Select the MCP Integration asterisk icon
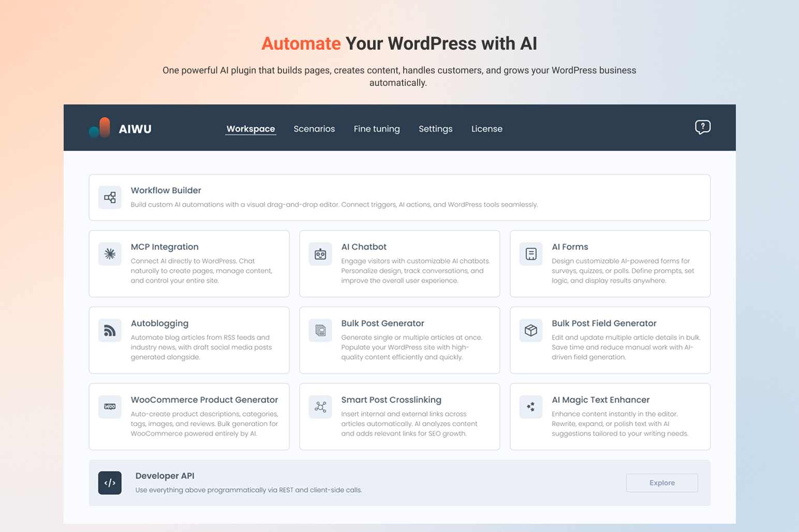This screenshot has width=799, height=532. 110,254
